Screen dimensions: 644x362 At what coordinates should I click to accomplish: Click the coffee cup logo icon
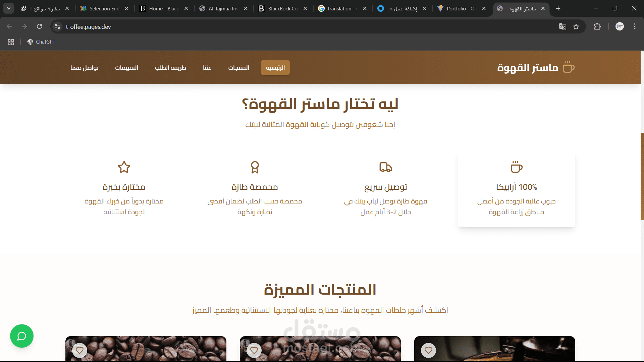[568, 67]
